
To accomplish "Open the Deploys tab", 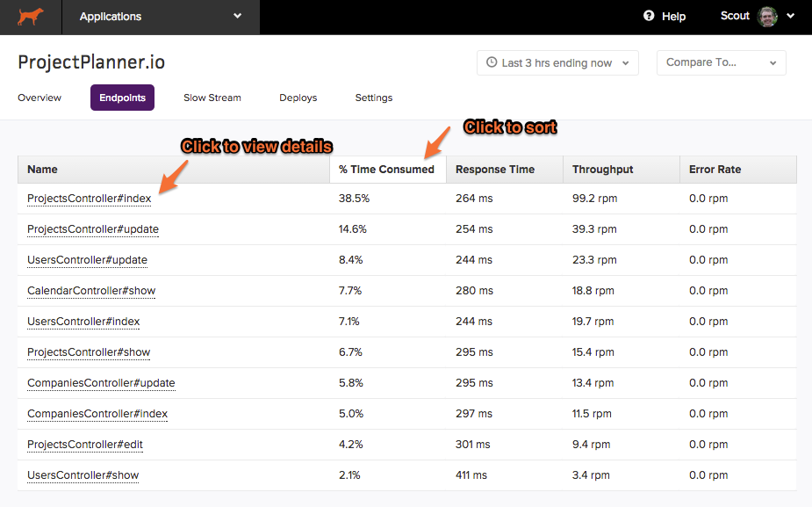I will [298, 98].
